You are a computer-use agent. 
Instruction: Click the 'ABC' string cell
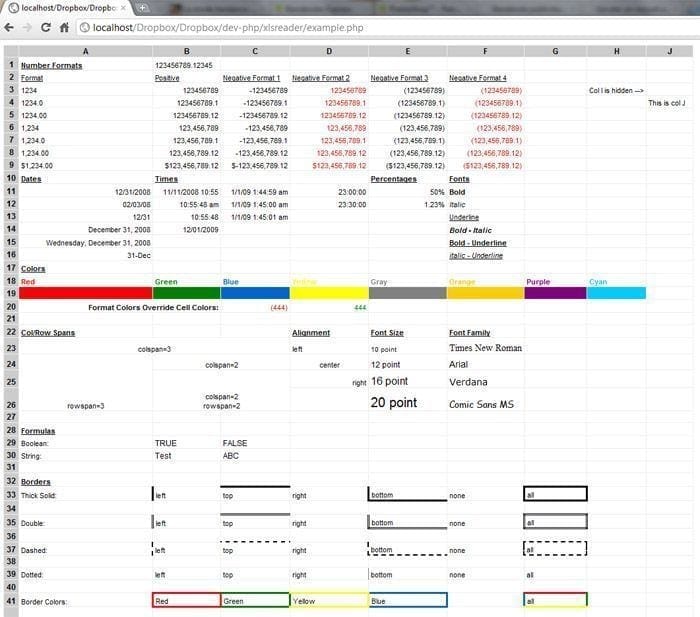click(x=231, y=456)
